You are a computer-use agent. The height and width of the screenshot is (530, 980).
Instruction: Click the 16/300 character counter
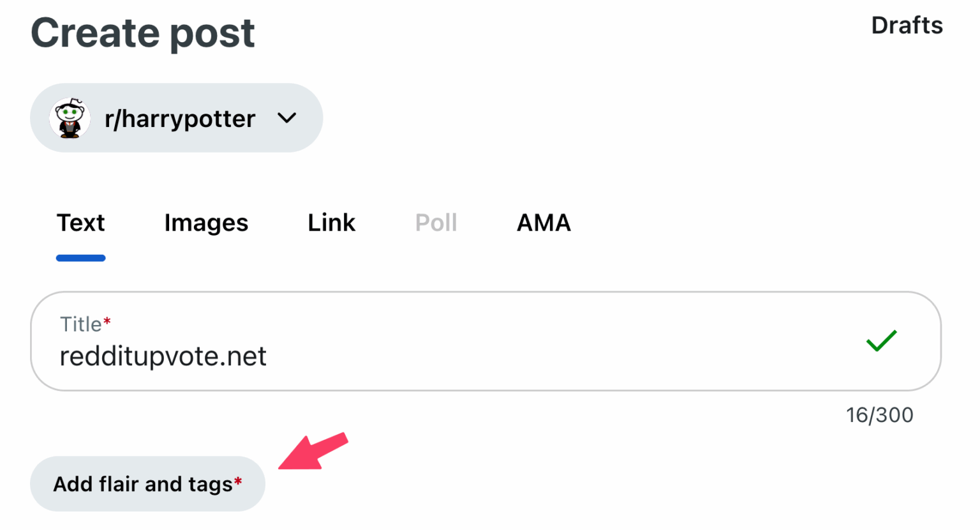[x=879, y=414]
